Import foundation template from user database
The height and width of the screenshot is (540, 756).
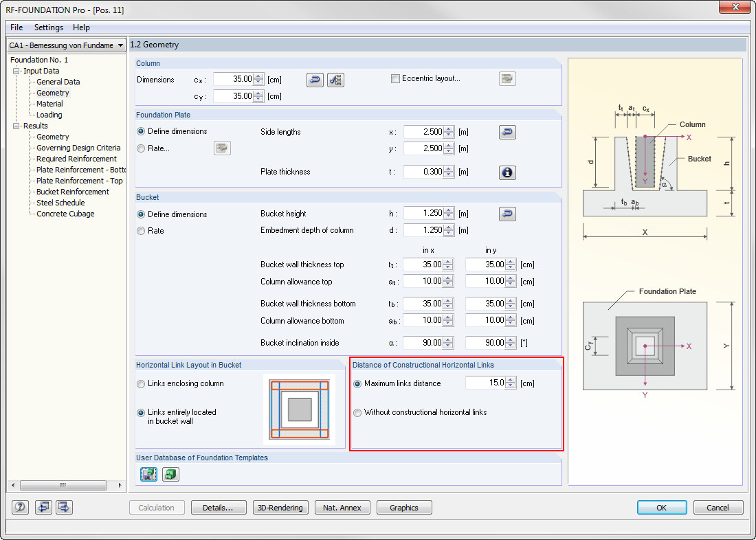170,474
